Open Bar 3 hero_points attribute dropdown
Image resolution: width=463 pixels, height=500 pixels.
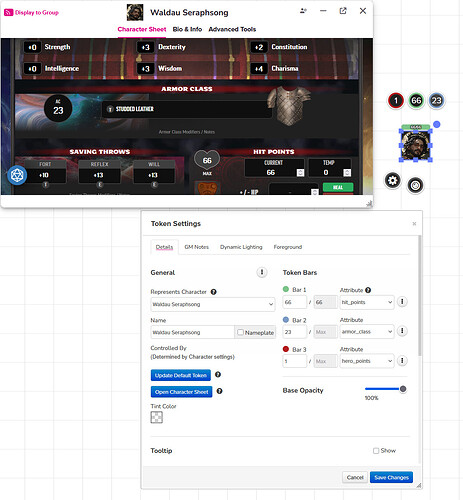pos(367,361)
